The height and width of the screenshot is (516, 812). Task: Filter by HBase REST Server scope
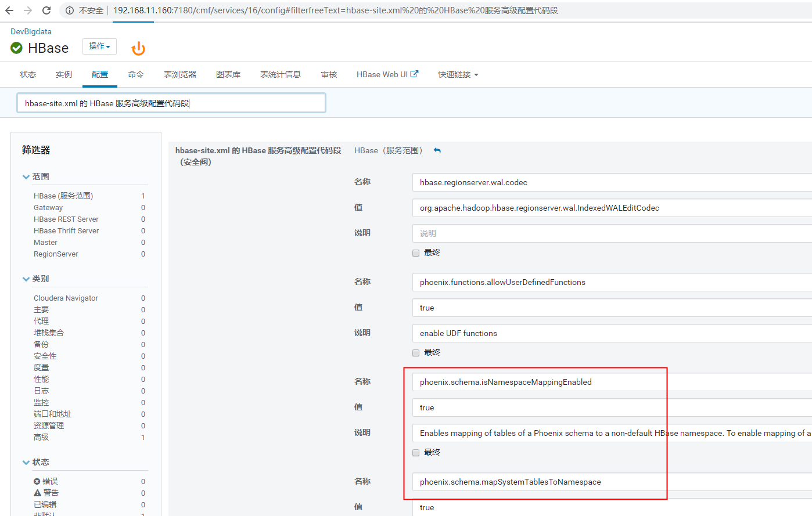66,219
